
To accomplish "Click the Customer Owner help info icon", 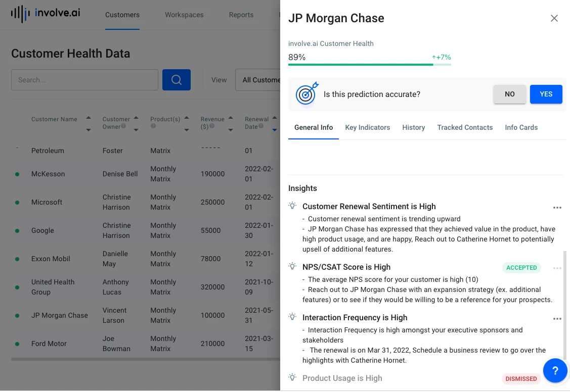I will [123, 126].
